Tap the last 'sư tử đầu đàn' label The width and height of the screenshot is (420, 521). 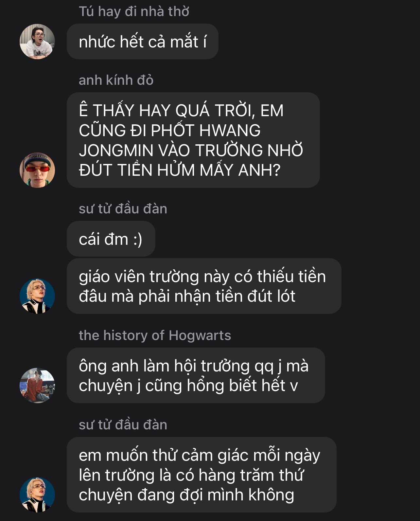[123, 425]
